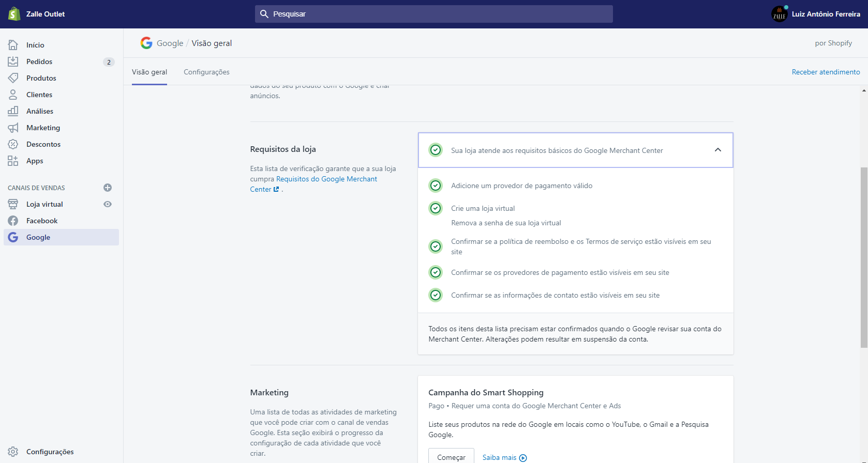
Task: Open Configurações via the gear icon
Action: [13, 452]
